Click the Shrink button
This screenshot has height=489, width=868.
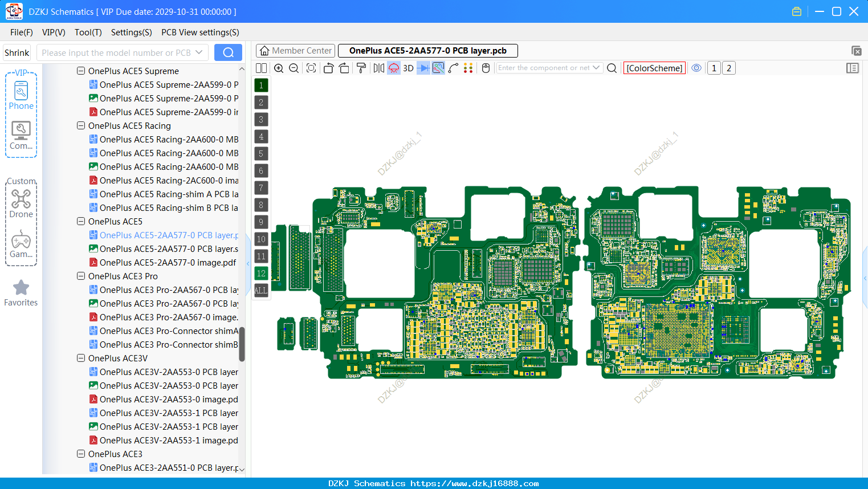point(17,52)
